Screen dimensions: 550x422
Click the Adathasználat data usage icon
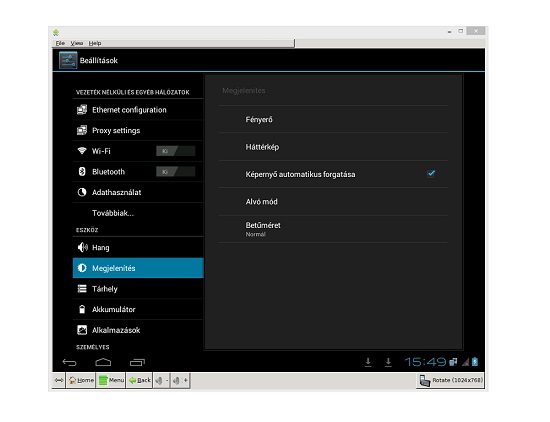click(82, 192)
